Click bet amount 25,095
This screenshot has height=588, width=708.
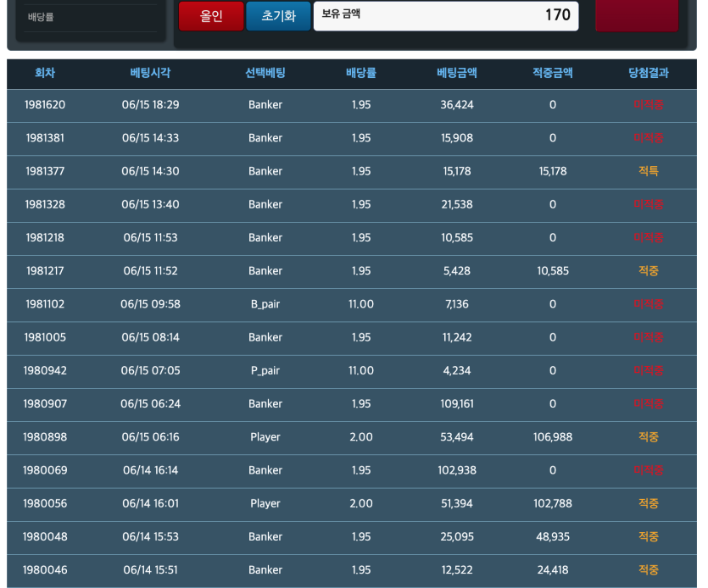457,536
